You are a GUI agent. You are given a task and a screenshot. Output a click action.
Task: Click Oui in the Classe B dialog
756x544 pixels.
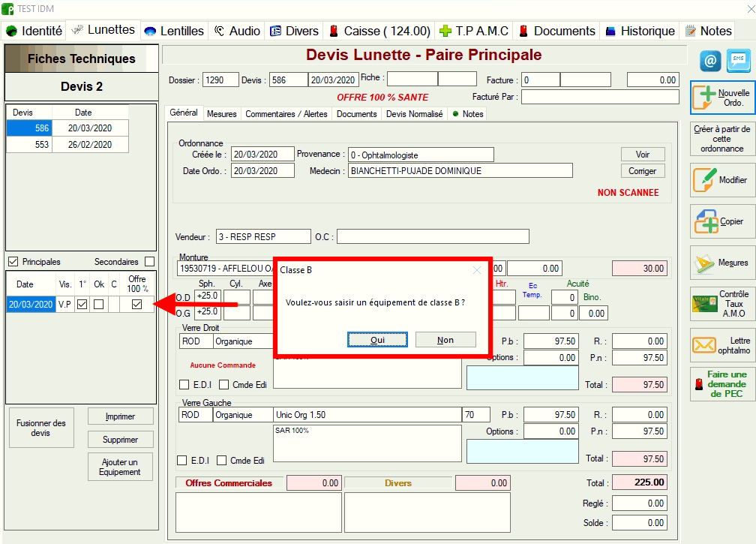tap(377, 340)
